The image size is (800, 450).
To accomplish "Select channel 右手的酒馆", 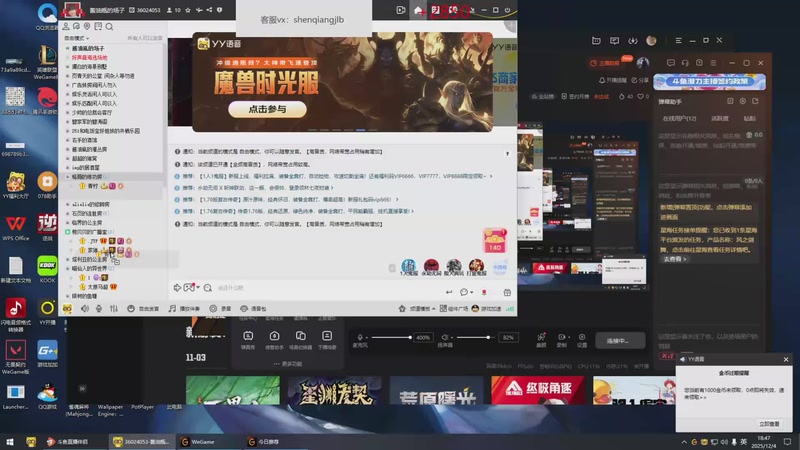I will (x=84, y=140).
